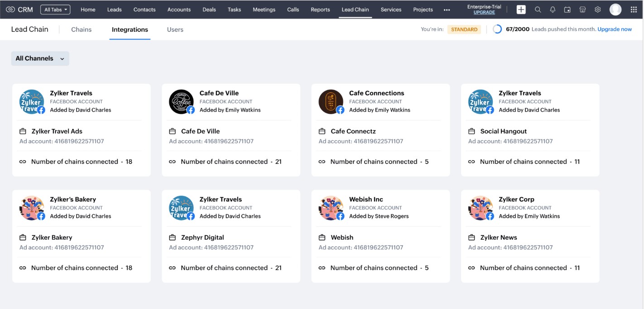Screen dimensions: 644x309
Task: Click the Zephyr Digital card's Zylker logo
Action: 181,208
